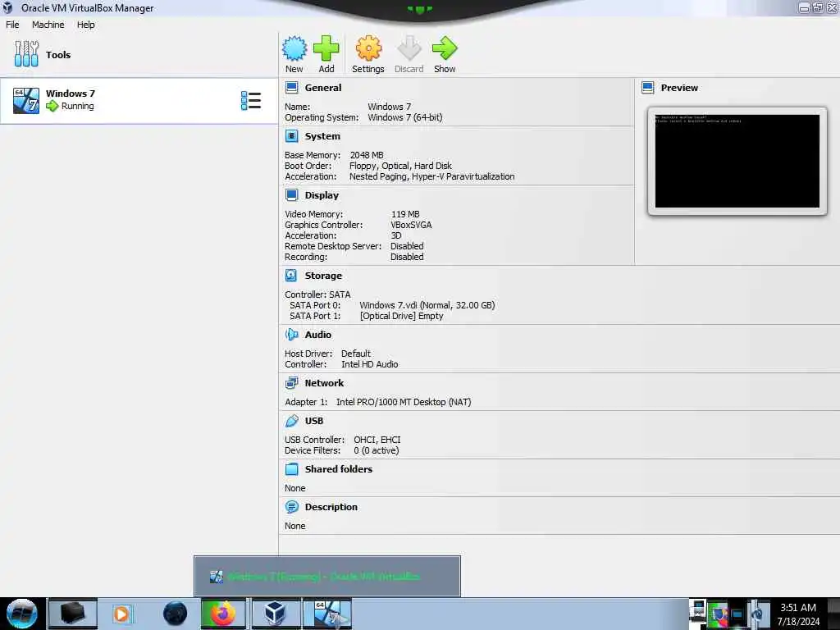This screenshot has height=630, width=840.
Task: Click the green Show arrow icon
Action: pos(445,48)
